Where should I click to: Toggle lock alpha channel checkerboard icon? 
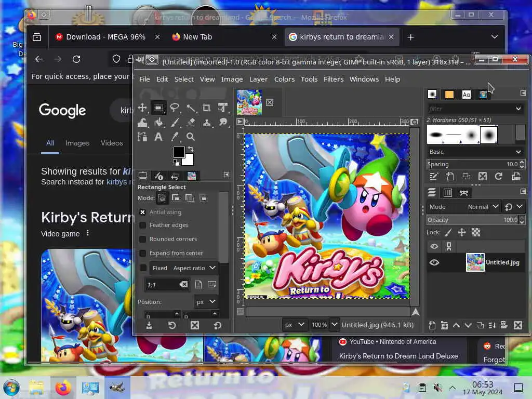click(x=476, y=232)
